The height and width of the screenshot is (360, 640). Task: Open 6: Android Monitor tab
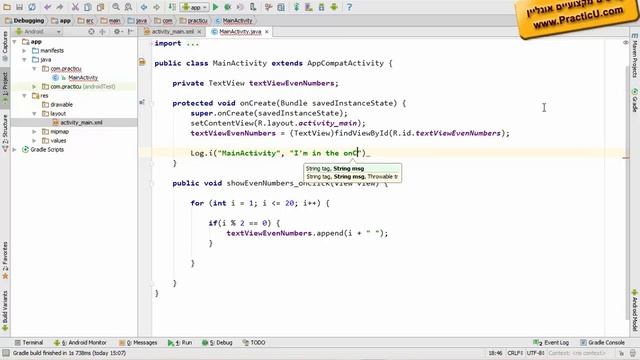click(x=80, y=342)
